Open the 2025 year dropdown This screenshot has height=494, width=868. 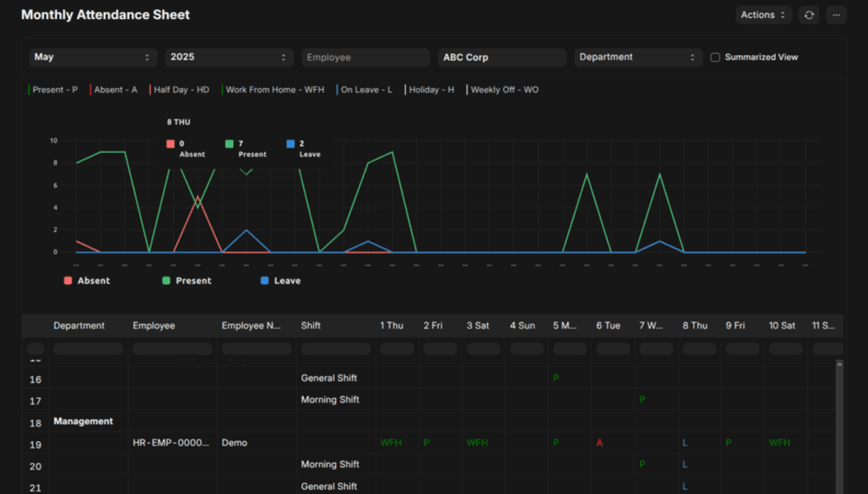coord(229,58)
